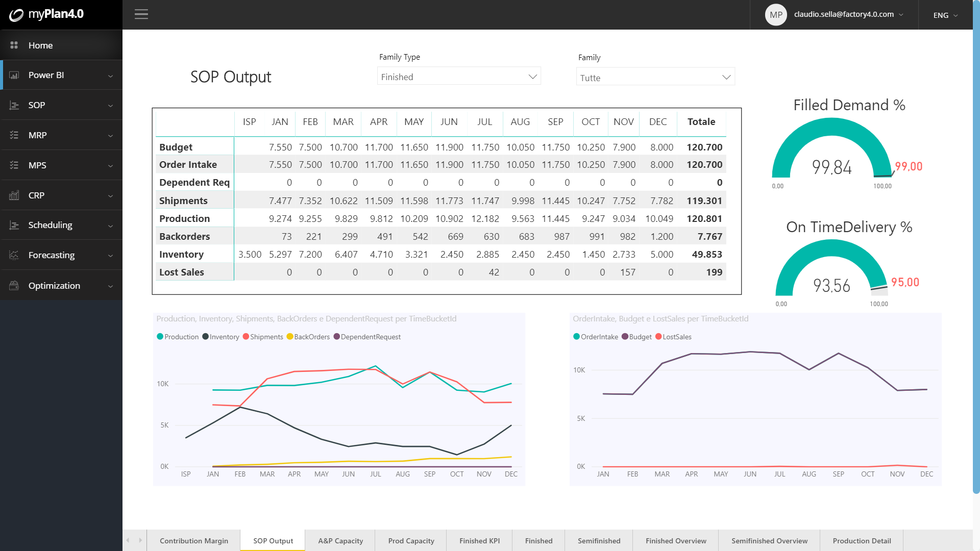Expand the SOP menu chevron
Image resolution: width=980 pixels, height=551 pixels.
coord(110,106)
